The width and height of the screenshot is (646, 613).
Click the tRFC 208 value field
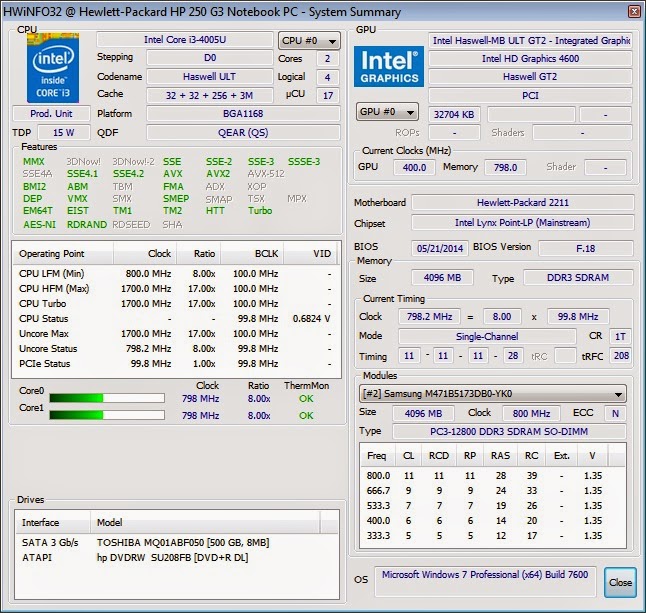[x=621, y=356]
